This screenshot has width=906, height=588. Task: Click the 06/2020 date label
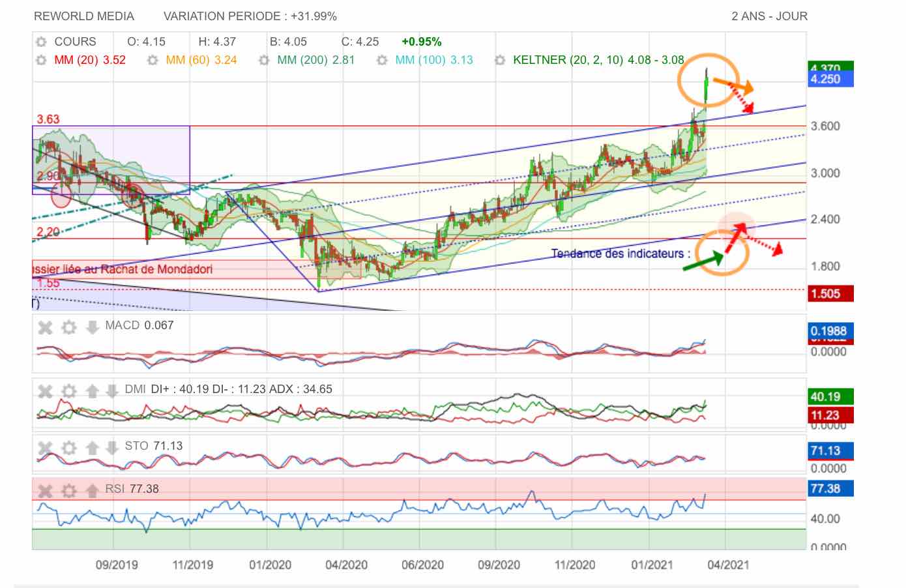point(422,565)
